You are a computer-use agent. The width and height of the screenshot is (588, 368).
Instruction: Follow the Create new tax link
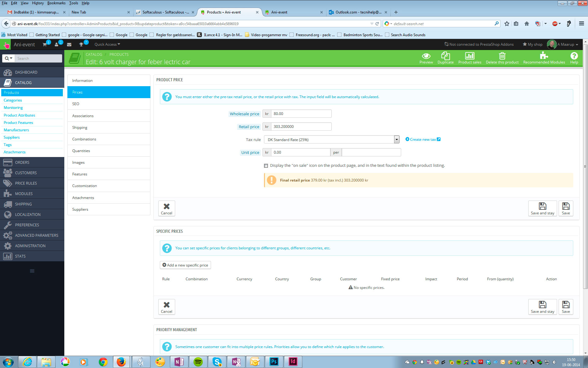[423, 140]
